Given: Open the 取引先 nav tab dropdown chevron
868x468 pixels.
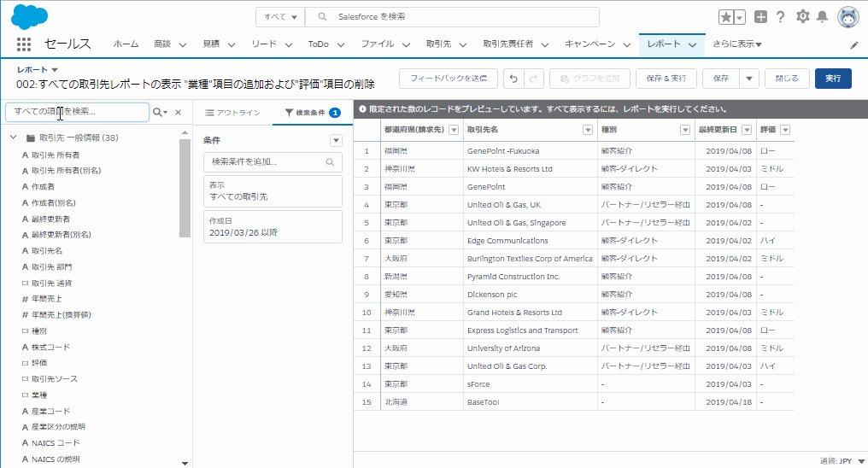Looking at the screenshot, I should click(x=463, y=44).
